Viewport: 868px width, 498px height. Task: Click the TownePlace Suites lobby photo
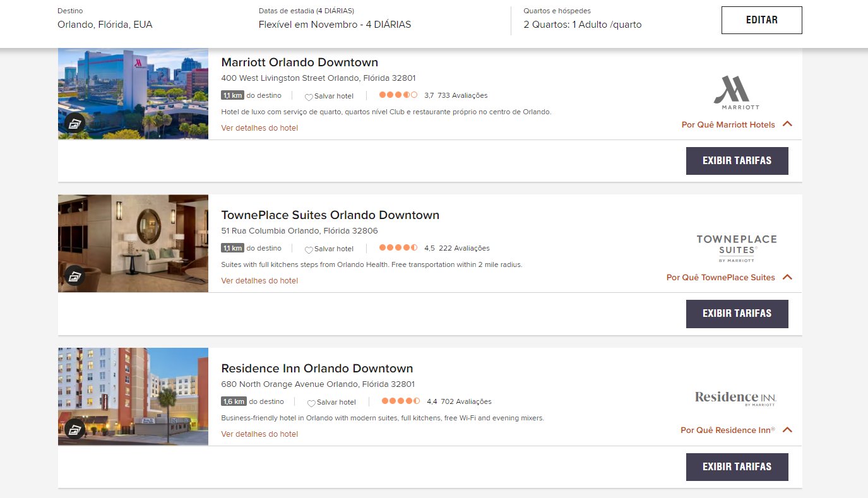coord(133,244)
